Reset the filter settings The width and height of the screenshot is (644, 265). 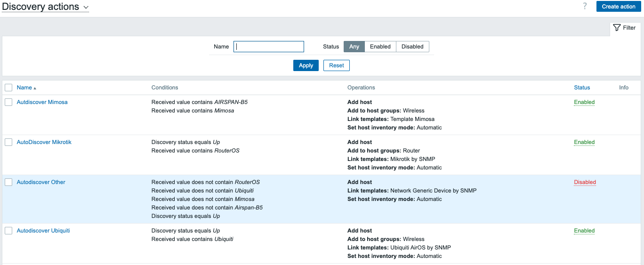click(x=336, y=65)
